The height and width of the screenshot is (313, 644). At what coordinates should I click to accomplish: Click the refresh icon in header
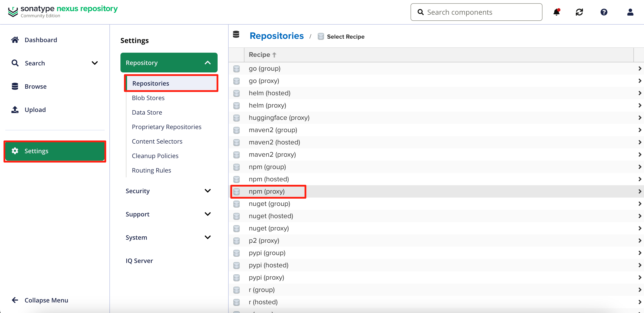pyautogui.click(x=579, y=12)
